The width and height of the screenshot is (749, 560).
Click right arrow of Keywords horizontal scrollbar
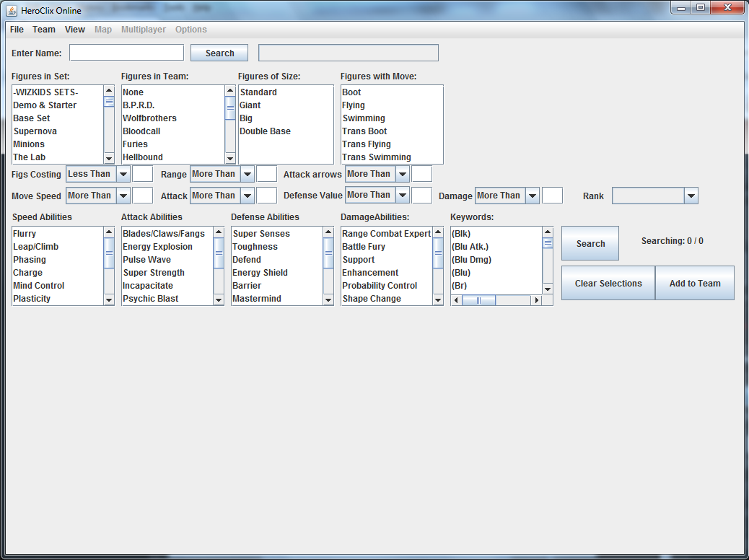coord(536,300)
